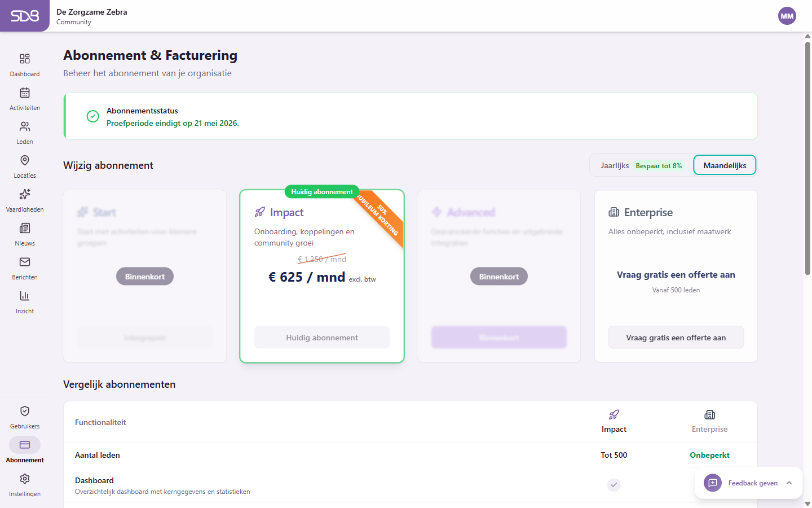The image size is (812, 508).
Task: Select the Abonnement sidebar item
Action: point(25,445)
